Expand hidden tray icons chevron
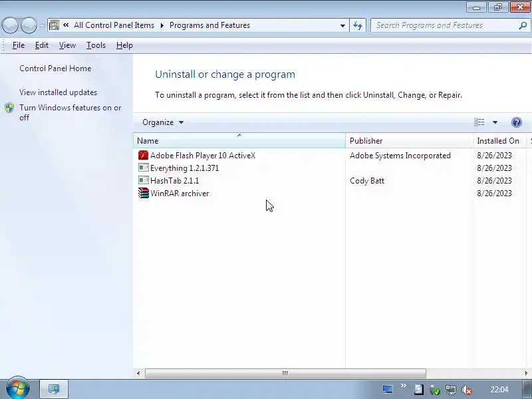This screenshot has width=532, height=399. 404,386
